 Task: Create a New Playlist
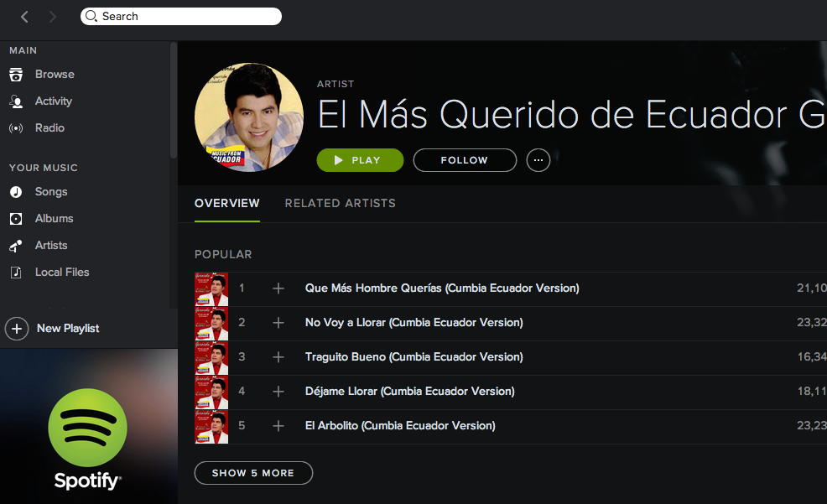68,329
